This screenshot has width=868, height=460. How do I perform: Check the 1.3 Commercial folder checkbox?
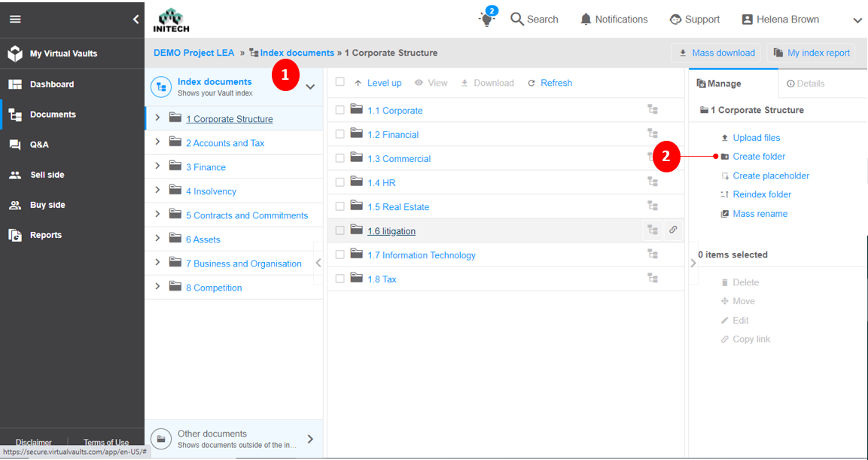click(x=340, y=157)
